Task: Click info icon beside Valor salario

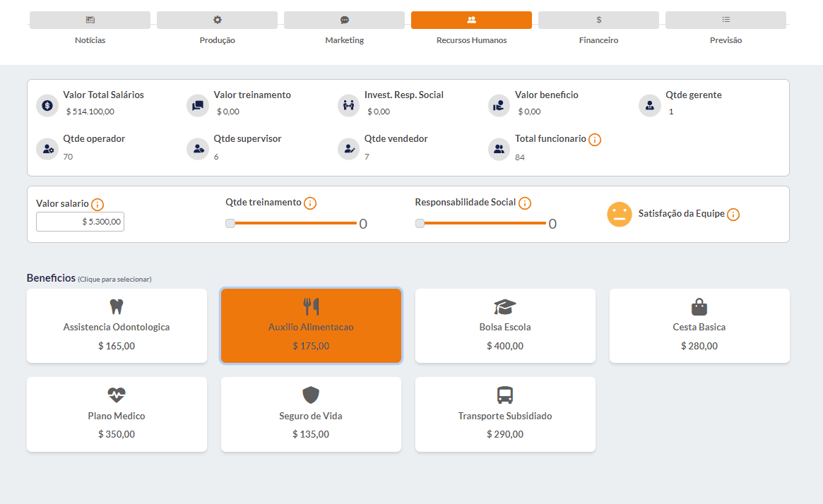Action: pyautogui.click(x=97, y=205)
